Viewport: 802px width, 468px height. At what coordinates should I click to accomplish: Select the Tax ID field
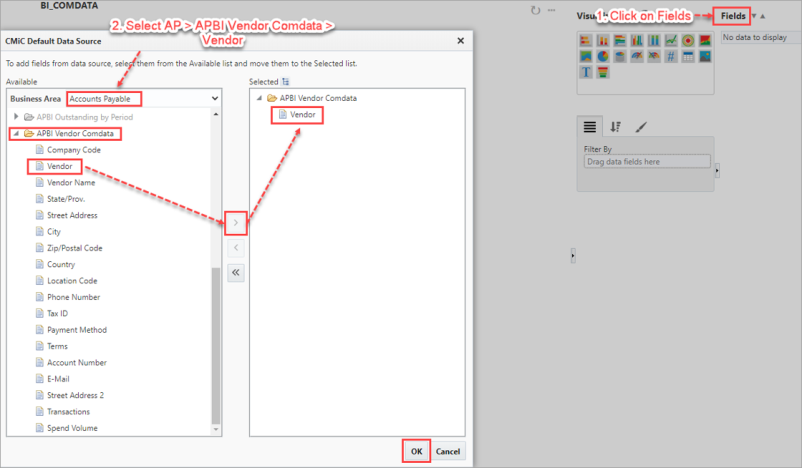[x=57, y=314]
